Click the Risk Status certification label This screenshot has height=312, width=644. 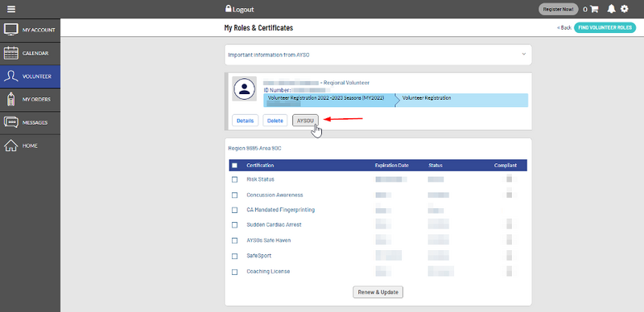[260, 179]
